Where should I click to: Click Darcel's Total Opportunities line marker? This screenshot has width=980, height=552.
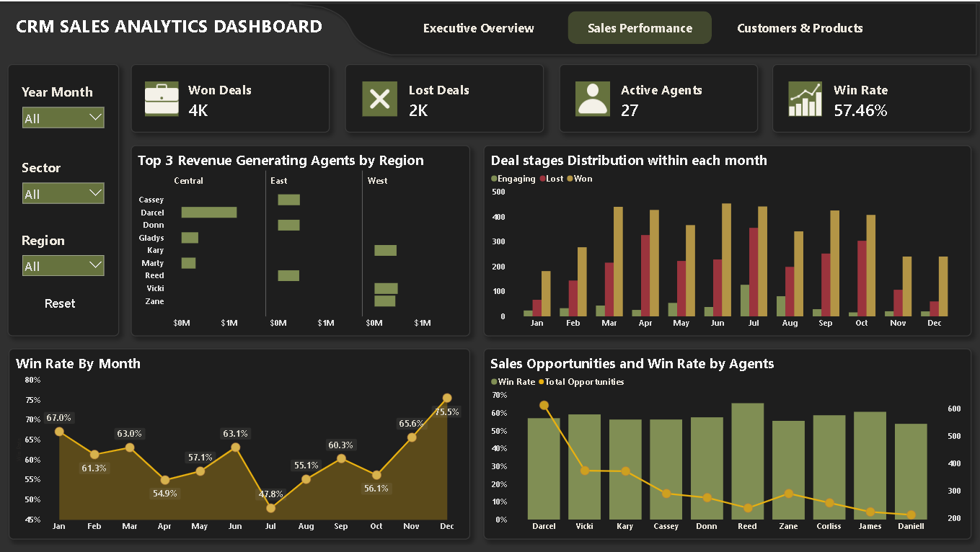(x=544, y=406)
